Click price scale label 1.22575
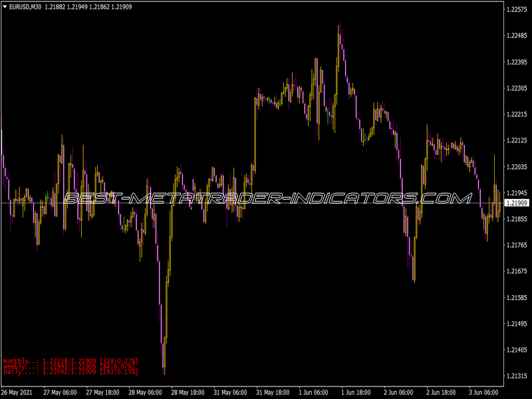 point(517,9)
